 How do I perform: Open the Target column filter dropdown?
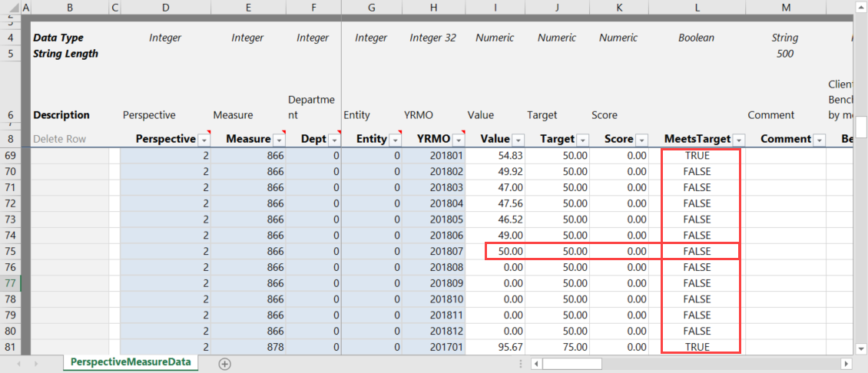[x=582, y=140]
